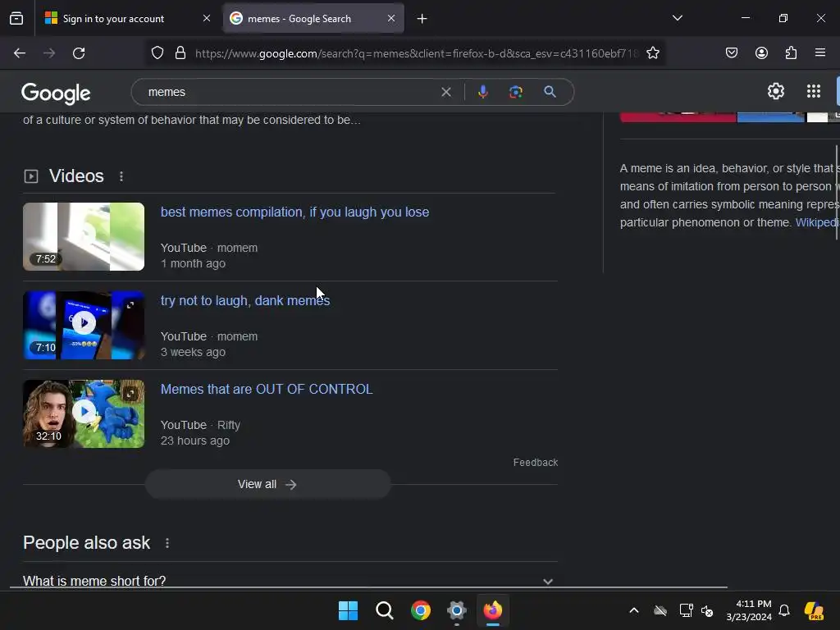Open try not to laugh, dank memes link

click(244, 300)
